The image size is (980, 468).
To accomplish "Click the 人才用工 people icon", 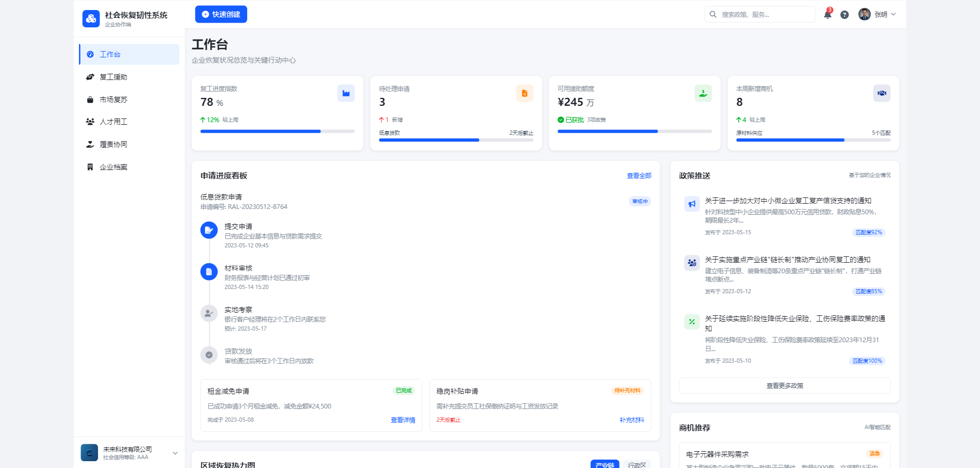I will (90, 122).
